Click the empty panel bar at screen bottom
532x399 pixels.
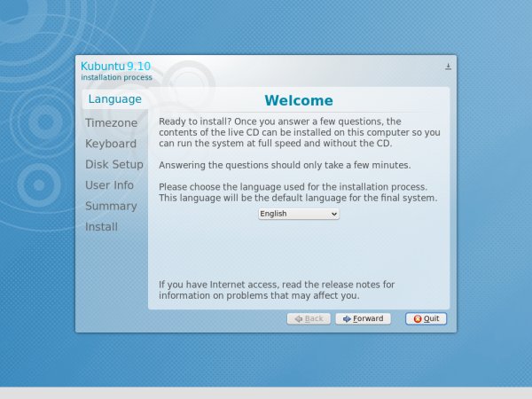point(266,393)
